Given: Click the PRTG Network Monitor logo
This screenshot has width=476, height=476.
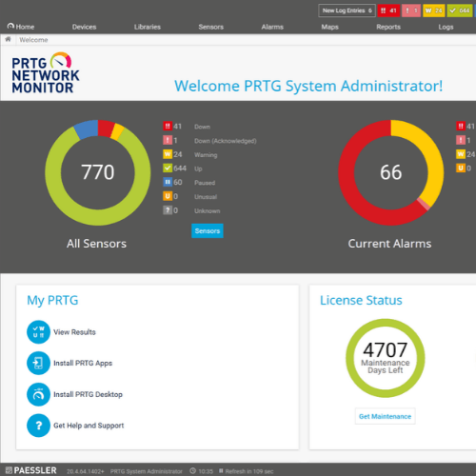Looking at the screenshot, I should (46, 72).
